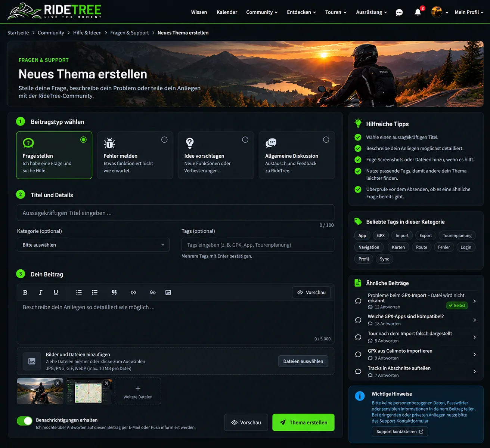Open the Kalender nav item

(227, 12)
